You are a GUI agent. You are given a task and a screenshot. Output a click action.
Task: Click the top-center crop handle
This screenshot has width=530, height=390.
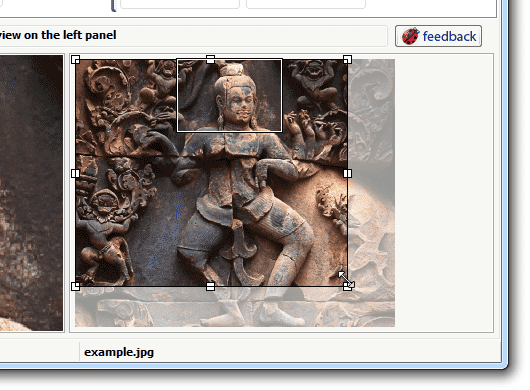210,59
